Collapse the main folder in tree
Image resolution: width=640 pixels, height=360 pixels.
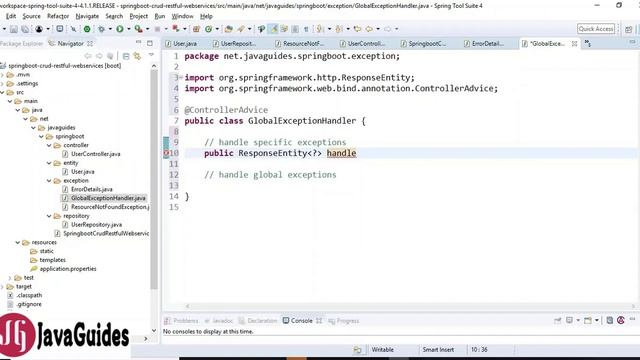coord(10,101)
